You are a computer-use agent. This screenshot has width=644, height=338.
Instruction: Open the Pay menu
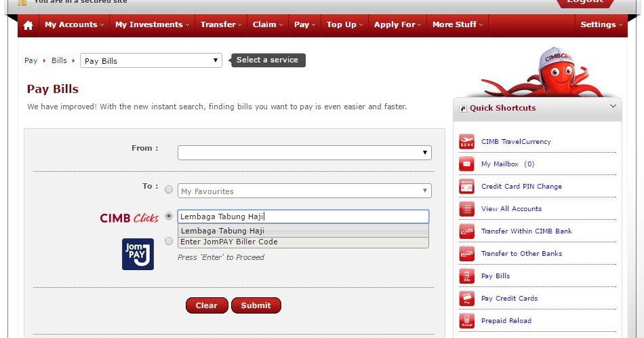pos(305,24)
